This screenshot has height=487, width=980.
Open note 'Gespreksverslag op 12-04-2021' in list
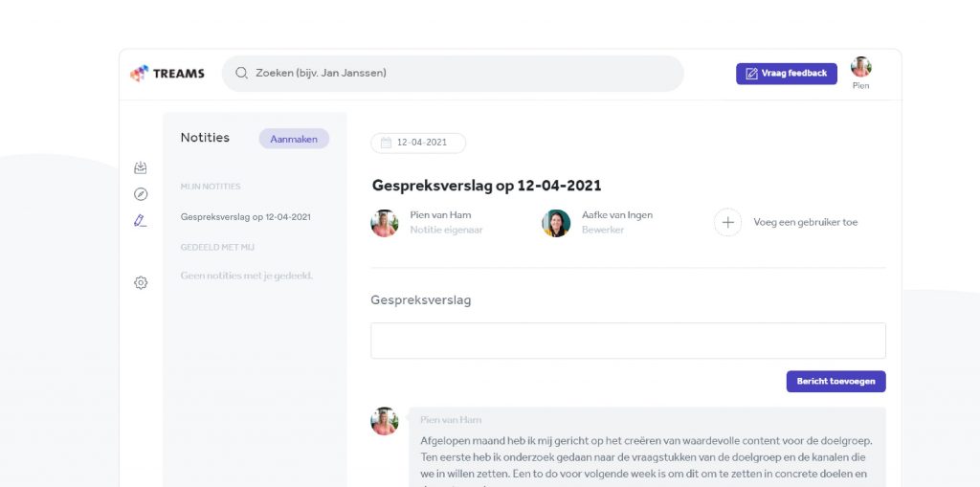pos(245,217)
